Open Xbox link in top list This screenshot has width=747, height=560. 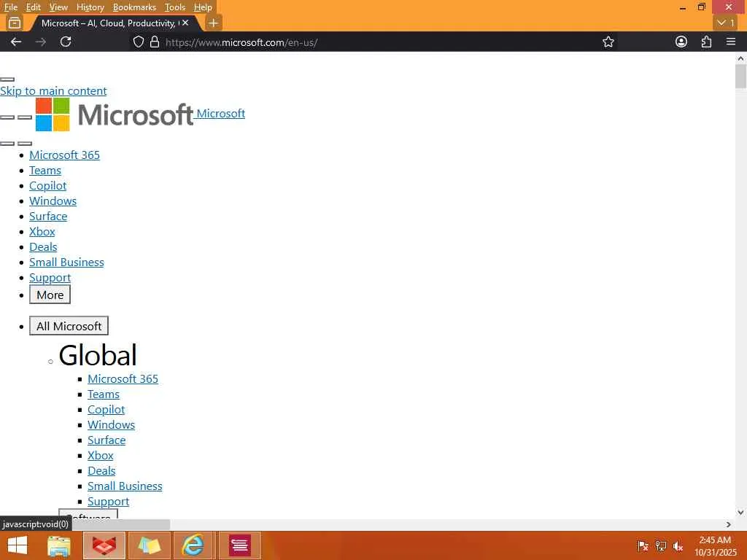coord(42,231)
